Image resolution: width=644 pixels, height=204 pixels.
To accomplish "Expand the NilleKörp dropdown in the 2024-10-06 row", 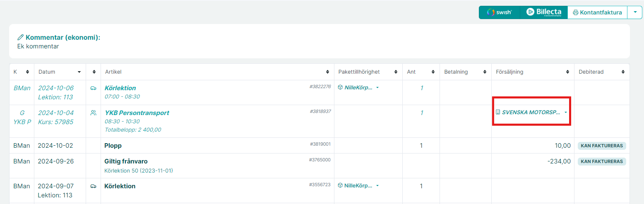I will [377, 88].
